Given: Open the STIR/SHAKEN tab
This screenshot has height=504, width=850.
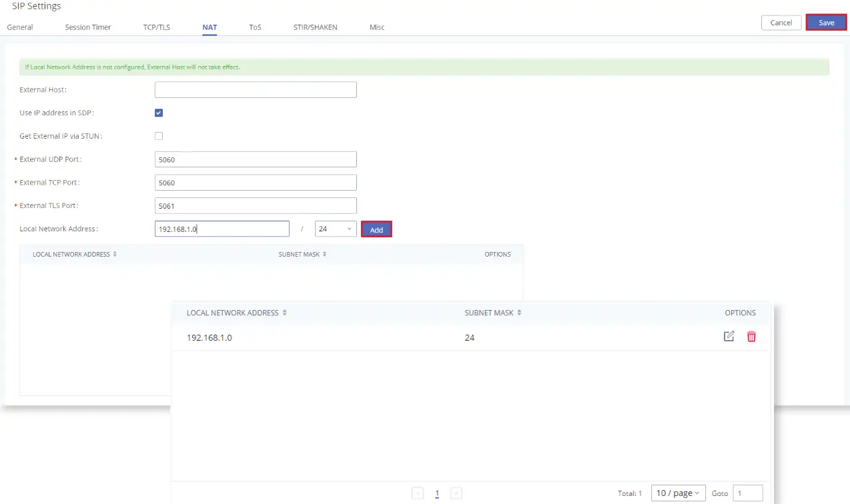Looking at the screenshot, I should pyautogui.click(x=316, y=27).
